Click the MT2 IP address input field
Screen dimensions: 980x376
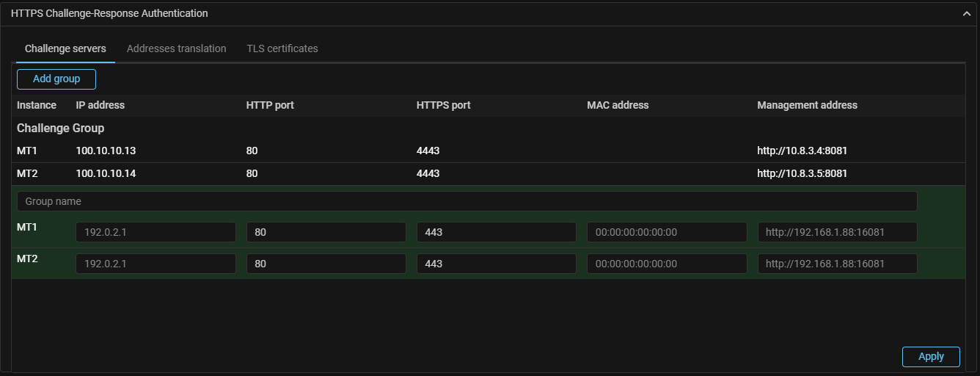[x=156, y=264]
